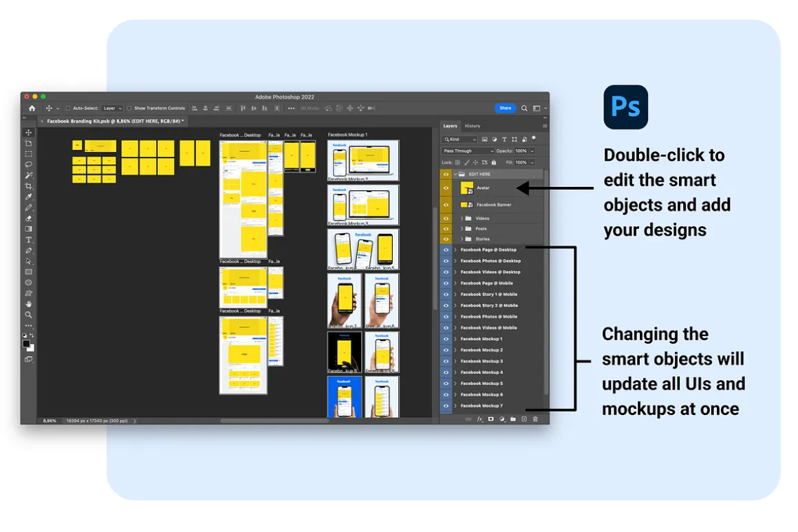Image resolution: width=798 pixels, height=532 pixels.
Task: Click align left edges icon
Action: (x=195, y=108)
